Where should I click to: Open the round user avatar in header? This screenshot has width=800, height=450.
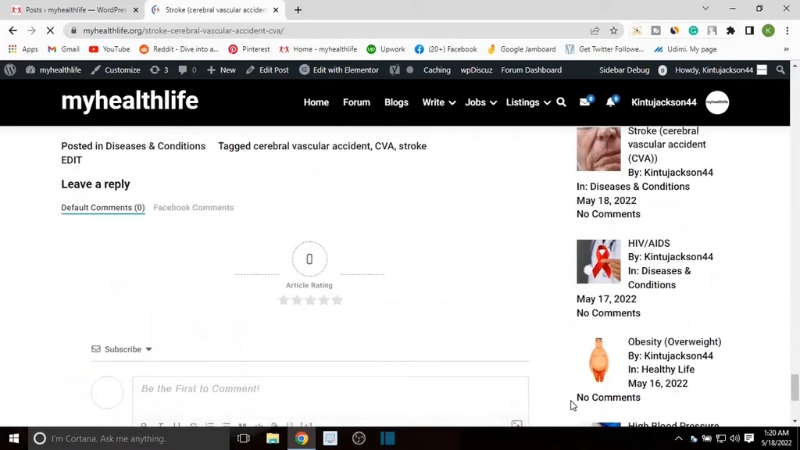717,103
